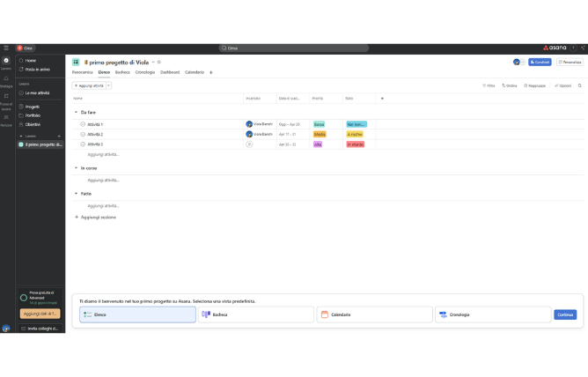Viewport: 588px width, 377px height.
Task: Switch to the Cronologia tab
Action: [145, 72]
